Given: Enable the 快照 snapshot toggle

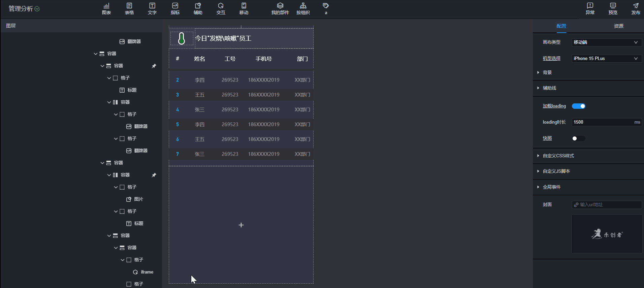Looking at the screenshot, I should click(x=578, y=138).
